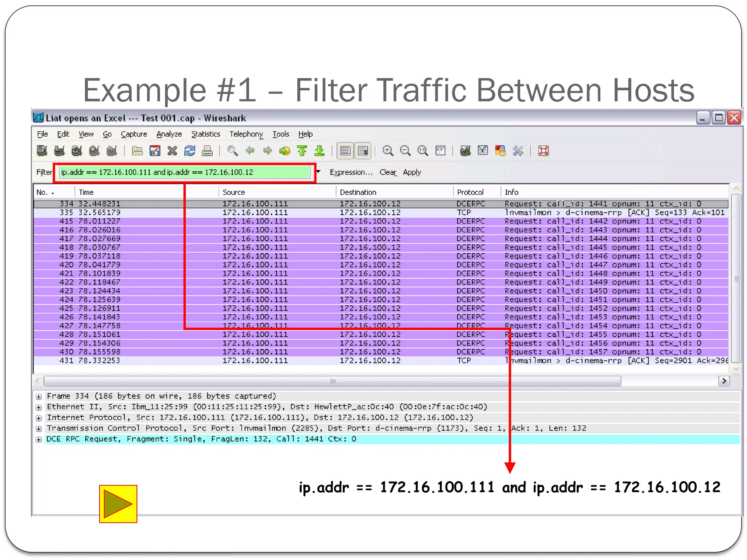Sort by the No. column header
The height and width of the screenshot is (560, 747).
[54, 192]
